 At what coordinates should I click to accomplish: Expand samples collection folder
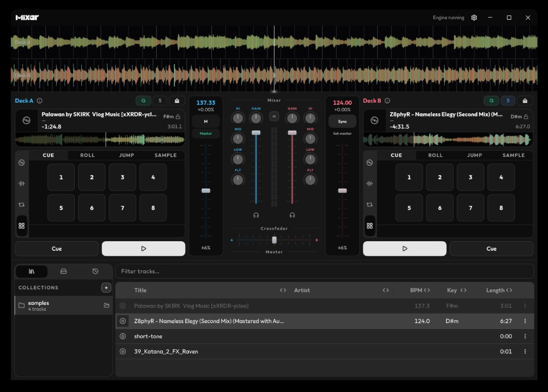tap(21, 305)
